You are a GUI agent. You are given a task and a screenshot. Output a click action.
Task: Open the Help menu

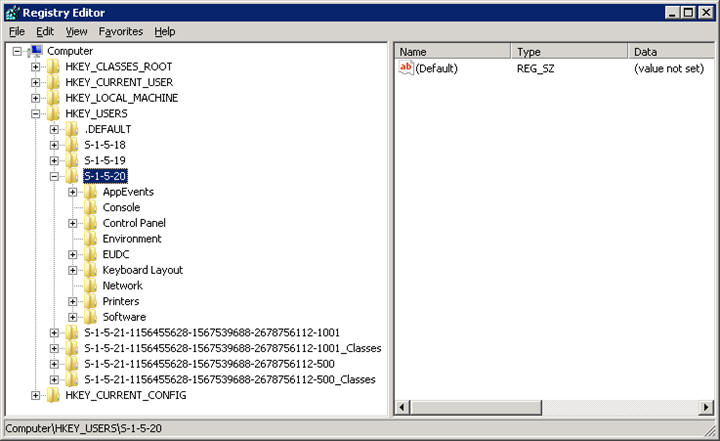[x=164, y=31]
